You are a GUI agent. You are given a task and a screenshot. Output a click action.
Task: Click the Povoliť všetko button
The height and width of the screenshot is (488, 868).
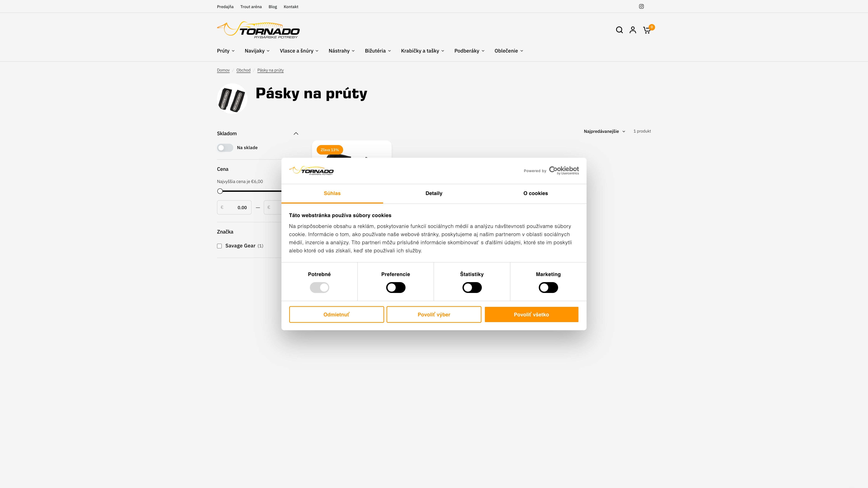click(531, 314)
